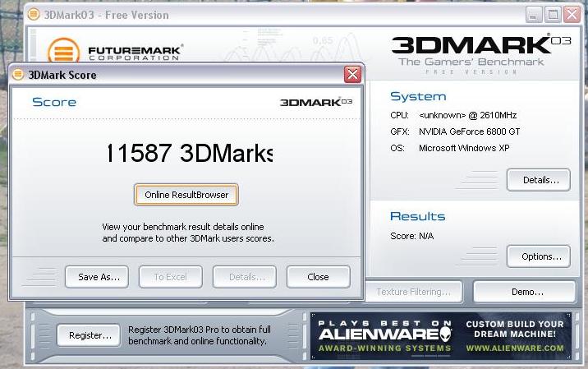Click the 'Results' section heading

tap(417, 216)
